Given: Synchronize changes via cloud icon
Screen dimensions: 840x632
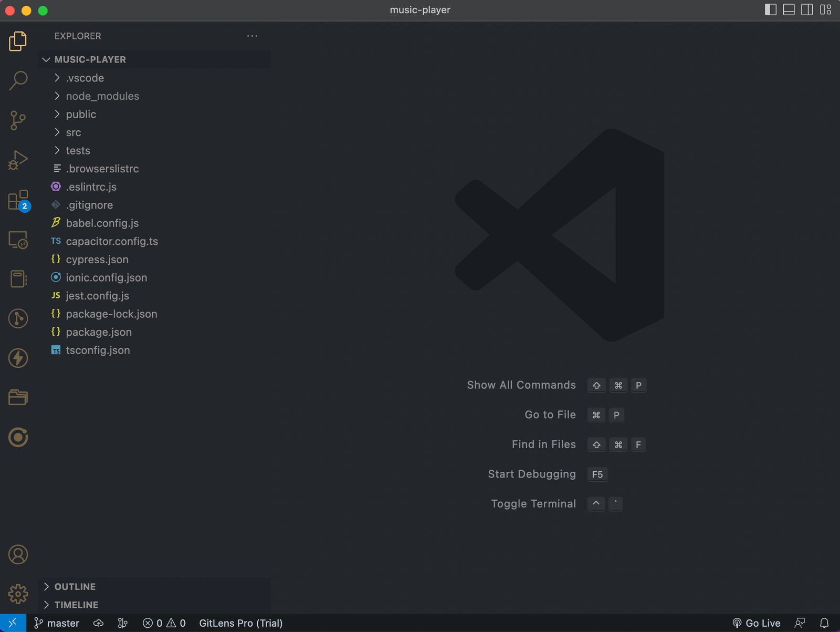Looking at the screenshot, I should coord(98,623).
